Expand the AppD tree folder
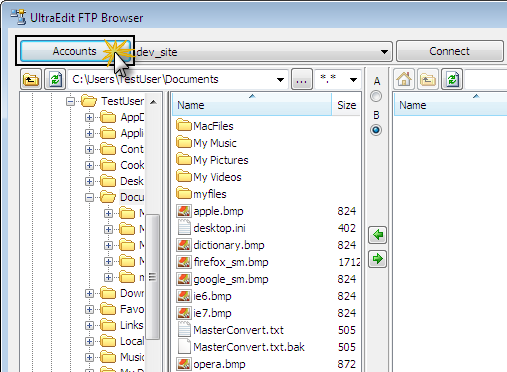This screenshot has height=372, width=507. 89,117
